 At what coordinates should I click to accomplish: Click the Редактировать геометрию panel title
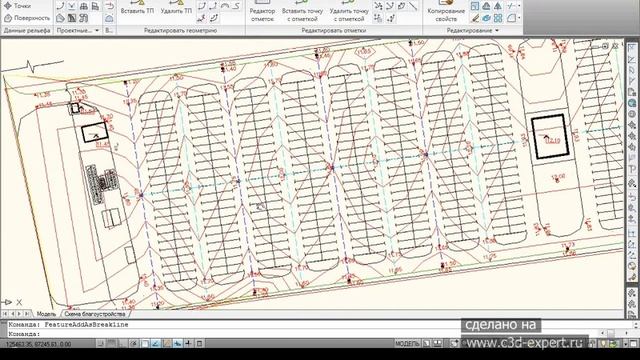[x=180, y=30]
